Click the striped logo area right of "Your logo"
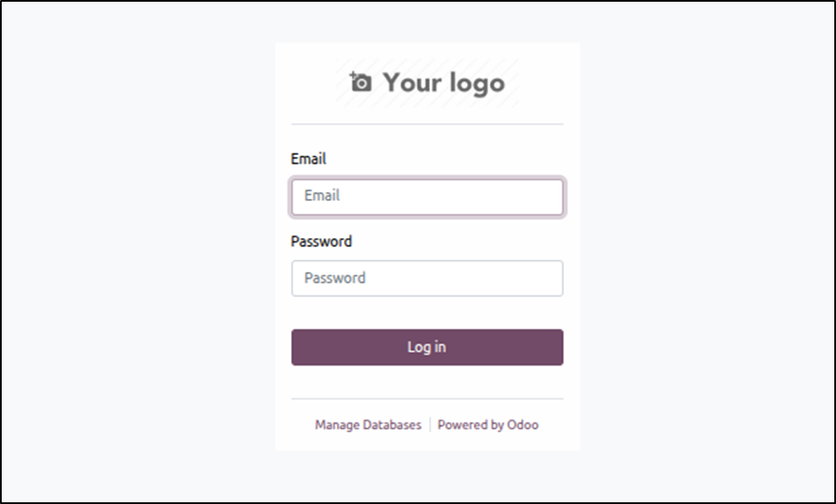 tap(513, 83)
